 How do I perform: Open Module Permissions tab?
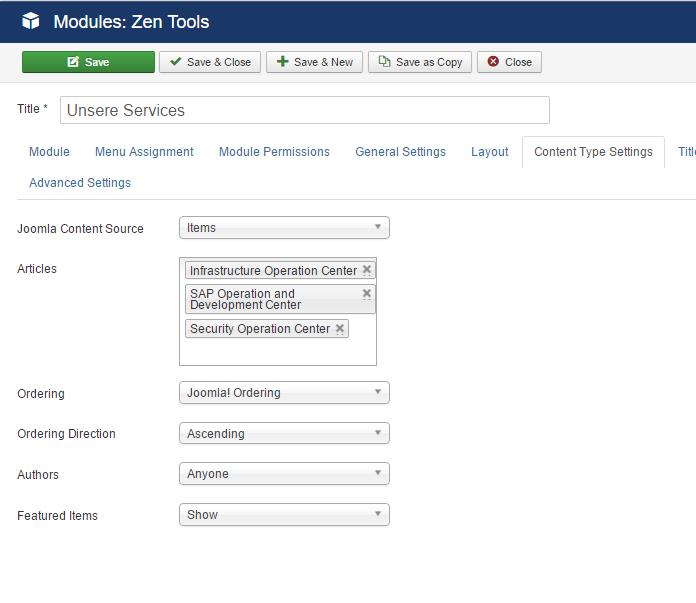[x=274, y=152]
